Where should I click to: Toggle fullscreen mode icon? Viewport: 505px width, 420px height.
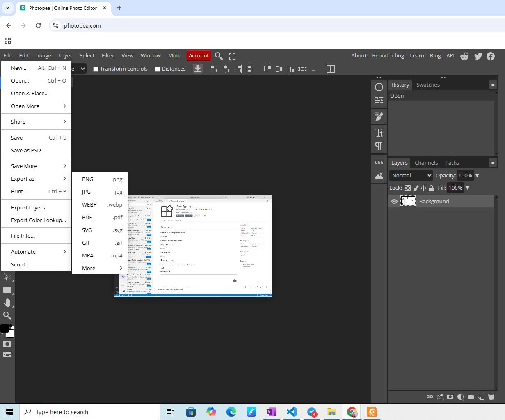(x=232, y=56)
